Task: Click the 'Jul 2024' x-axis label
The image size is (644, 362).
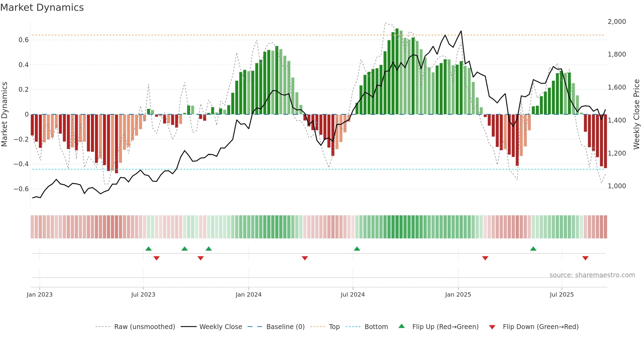Action: (353, 294)
